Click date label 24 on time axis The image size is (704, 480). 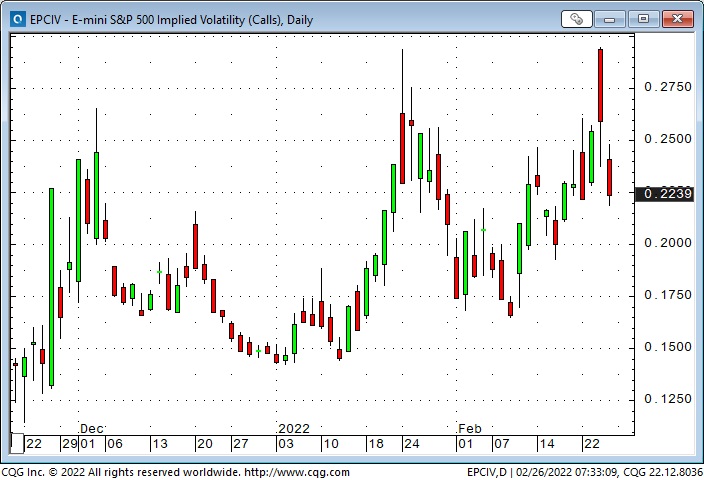coord(412,444)
